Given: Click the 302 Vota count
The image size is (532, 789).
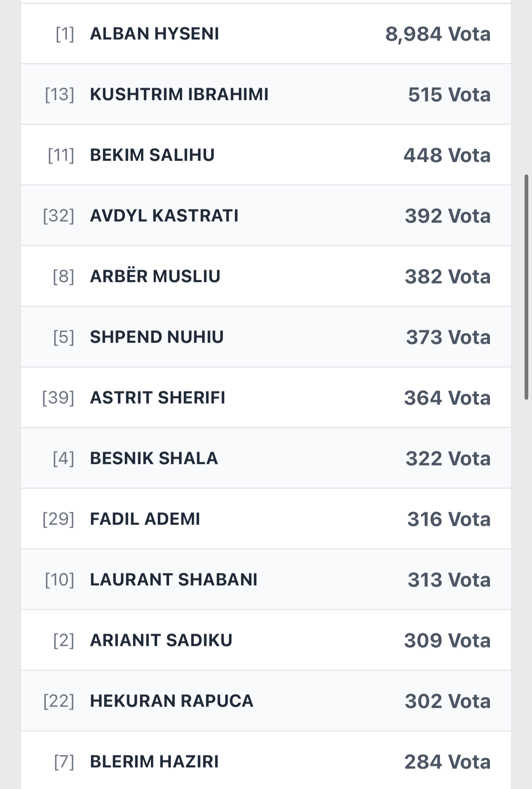Looking at the screenshot, I should coord(447,701).
